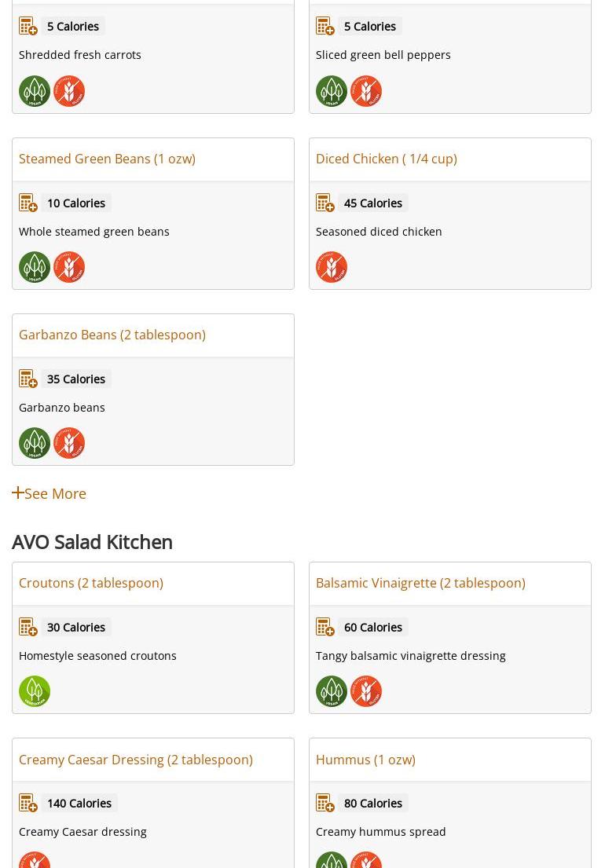
Task: Click vegan icon under Garbanzo Beans
Action: pos(35,443)
